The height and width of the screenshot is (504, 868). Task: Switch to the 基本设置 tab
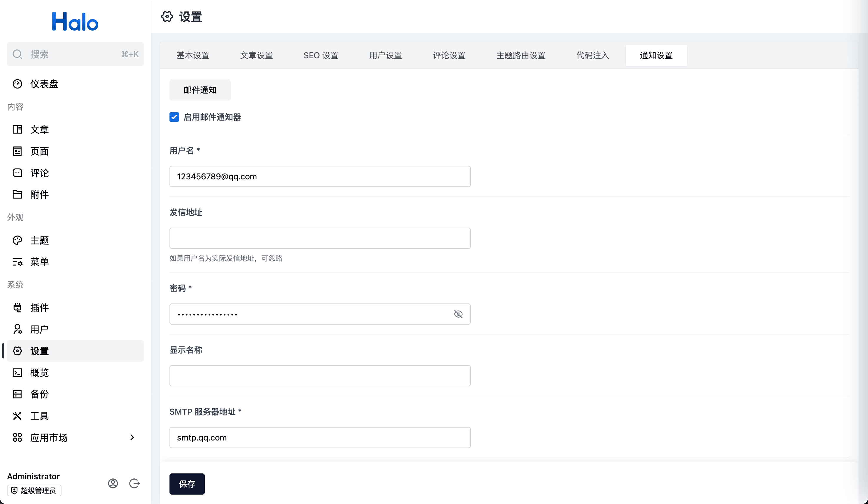(193, 55)
